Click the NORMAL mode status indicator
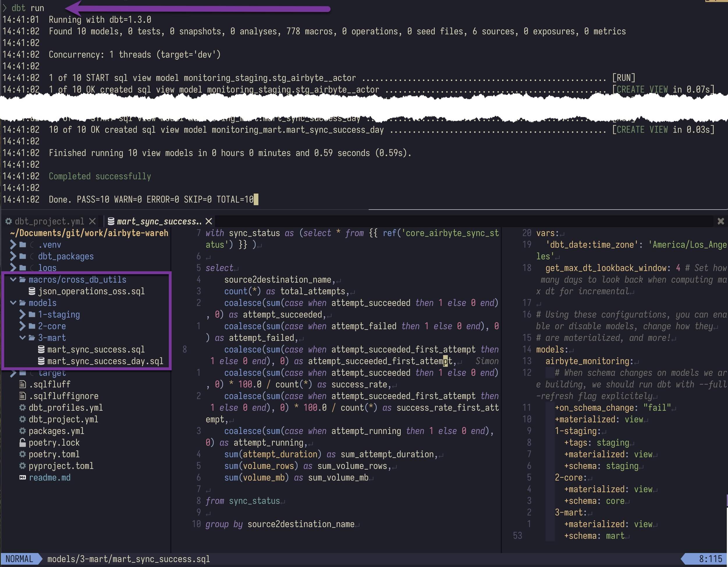The image size is (728, 567). tap(19, 559)
